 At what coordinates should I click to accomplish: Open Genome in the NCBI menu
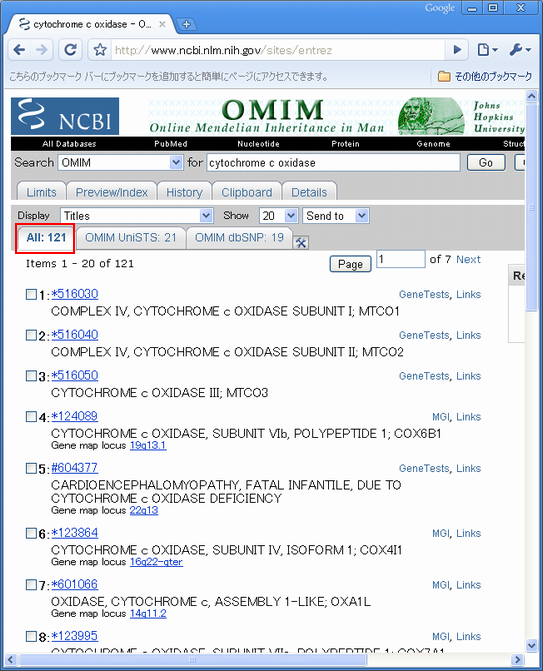coord(433,144)
